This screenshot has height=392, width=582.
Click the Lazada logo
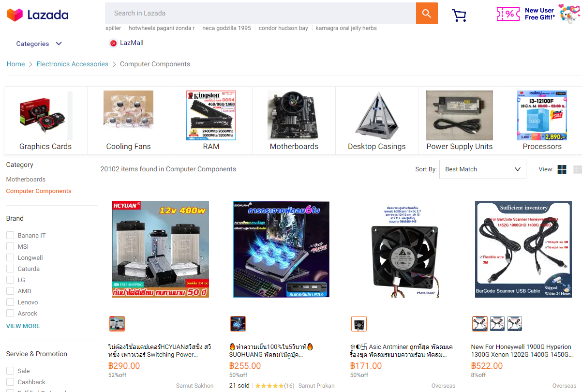point(37,15)
